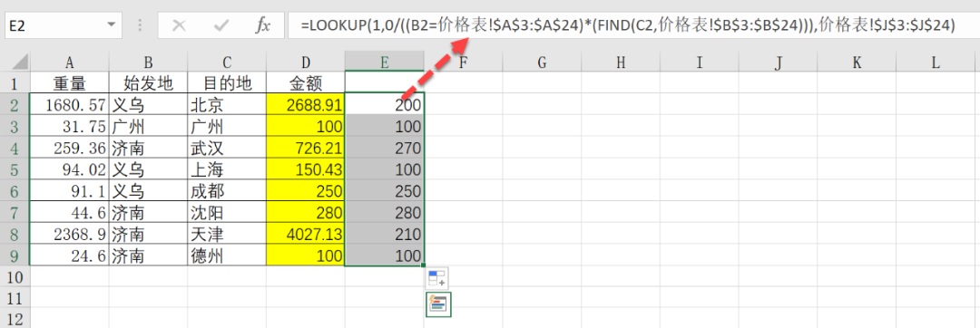Open the Auto Fill Options button
This screenshot has height=328, width=980.
pos(436,278)
